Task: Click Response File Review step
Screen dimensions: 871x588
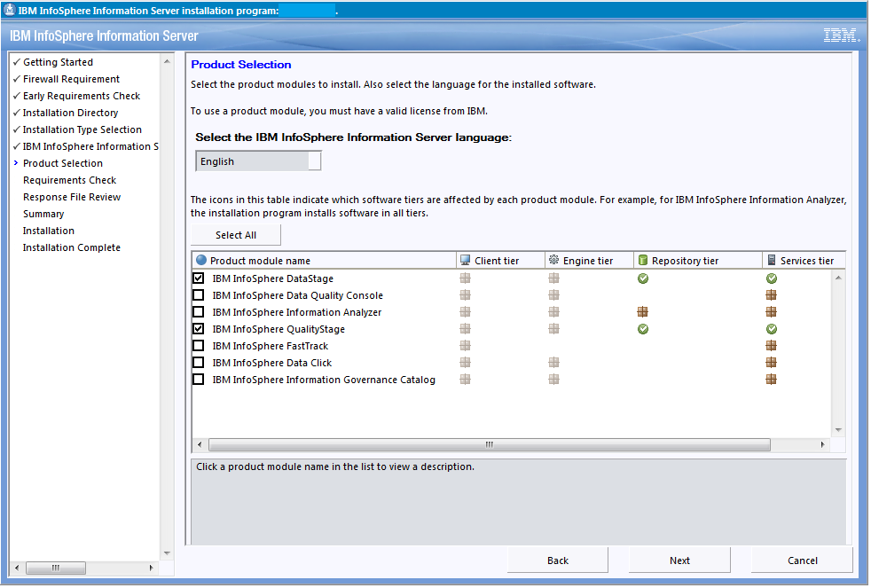Action: click(x=72, y=197)
